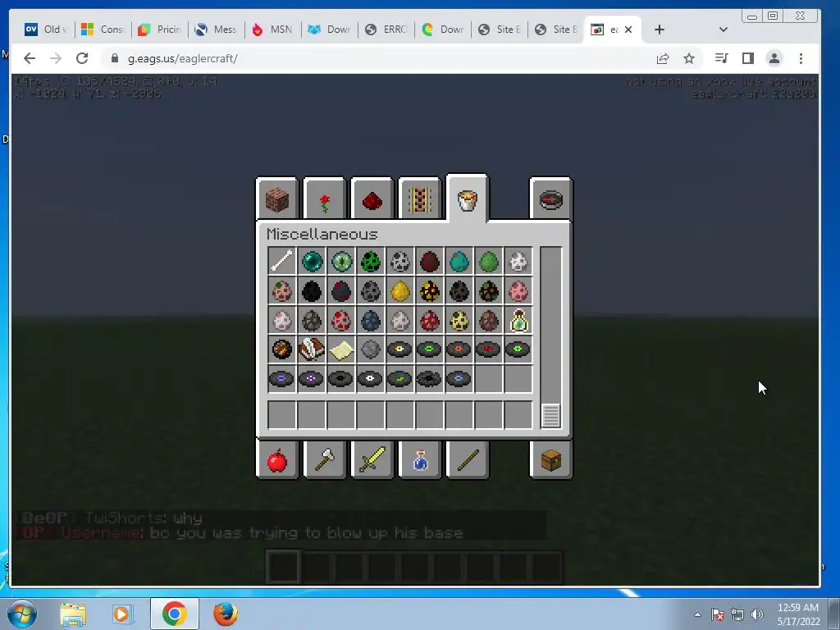
Task: Select the solid black enderman spawn egg
Action: point(311,291)
